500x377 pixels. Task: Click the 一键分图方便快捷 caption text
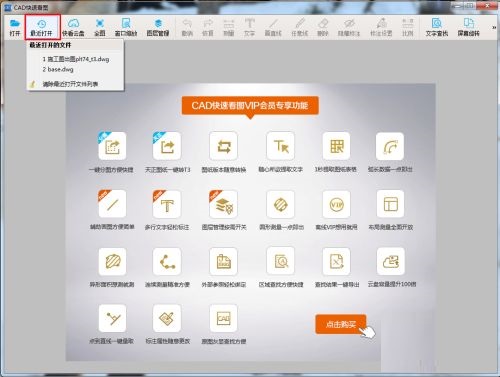click(111, 170)
